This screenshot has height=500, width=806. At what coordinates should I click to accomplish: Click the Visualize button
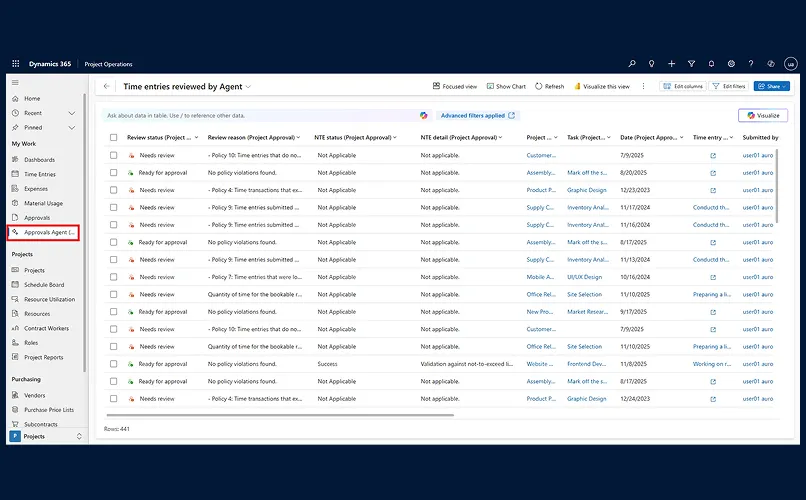pyautogui.click(x=763, y=116)
